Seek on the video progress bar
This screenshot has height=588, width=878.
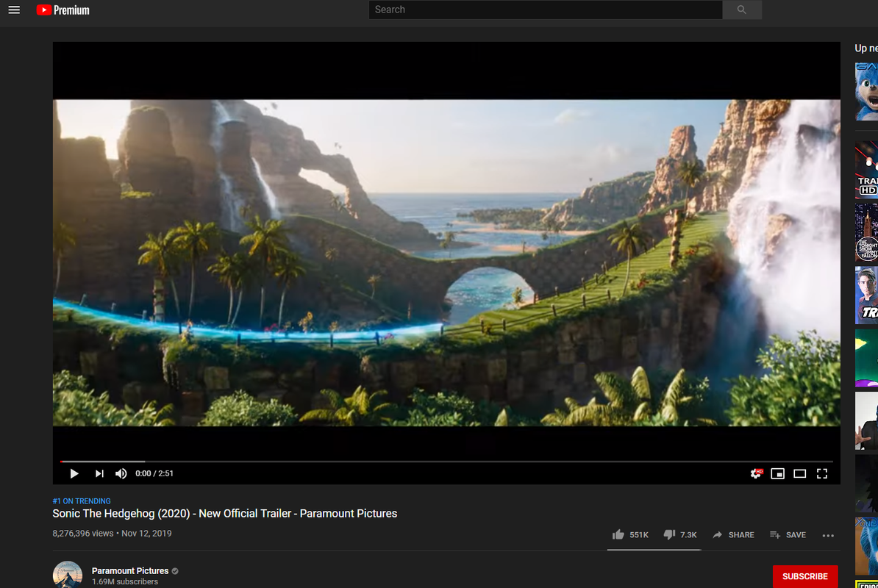447,462
